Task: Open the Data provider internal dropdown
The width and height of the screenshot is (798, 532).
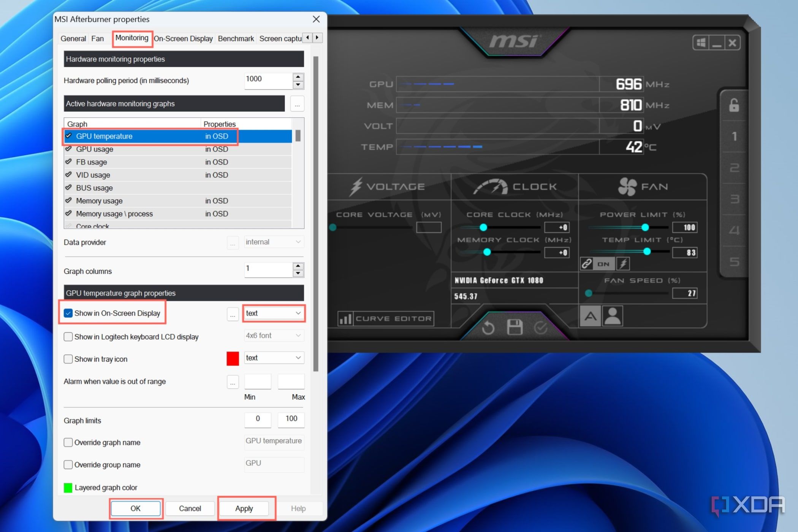Action: click(274, 242)
